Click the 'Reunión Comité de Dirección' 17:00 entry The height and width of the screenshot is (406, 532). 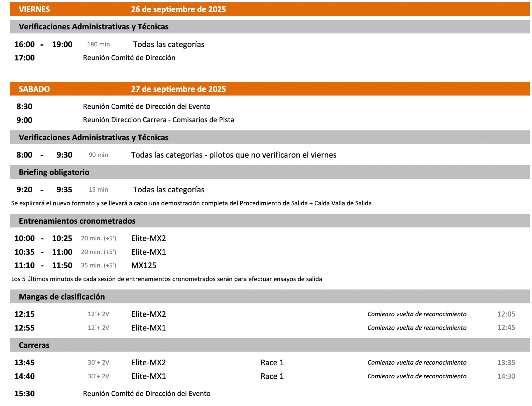point(129,58)
